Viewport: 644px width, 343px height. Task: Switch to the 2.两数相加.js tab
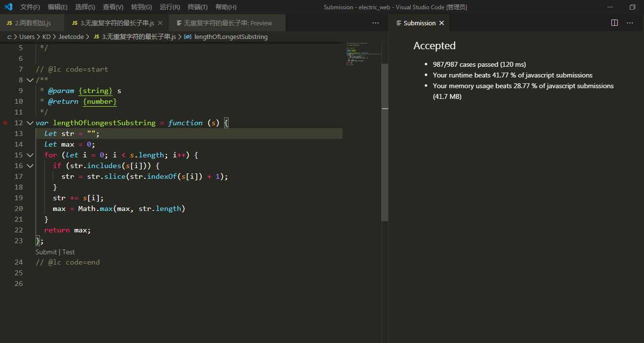[x=32, y=23]
